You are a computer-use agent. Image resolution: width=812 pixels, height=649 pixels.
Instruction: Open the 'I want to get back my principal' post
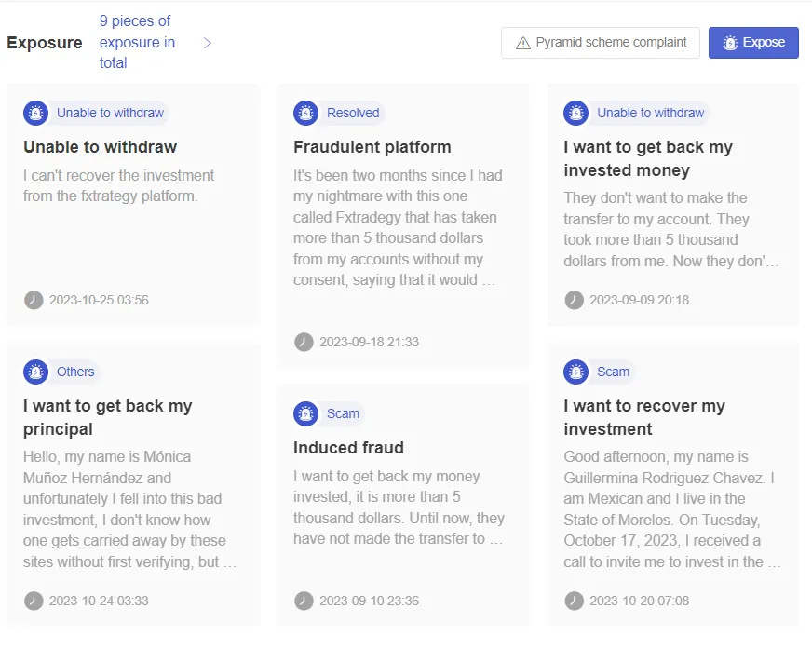[x=108, y=417]
